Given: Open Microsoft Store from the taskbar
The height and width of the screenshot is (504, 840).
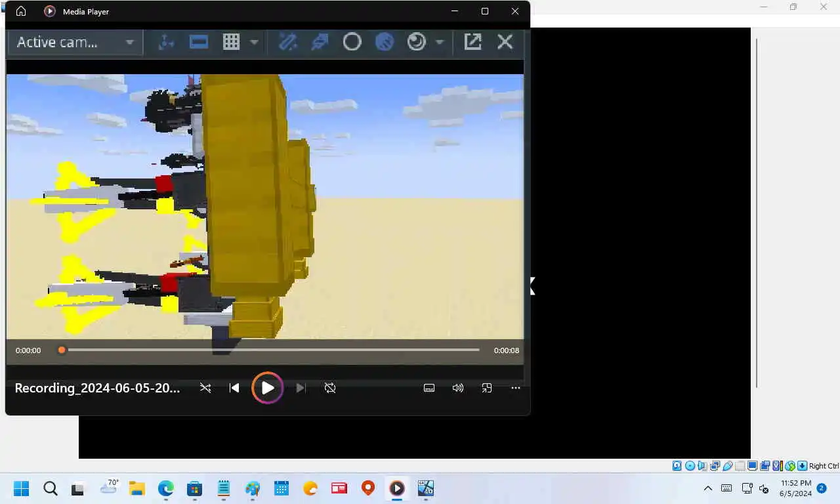Looking at the screenshot, I should pos(194,488).
